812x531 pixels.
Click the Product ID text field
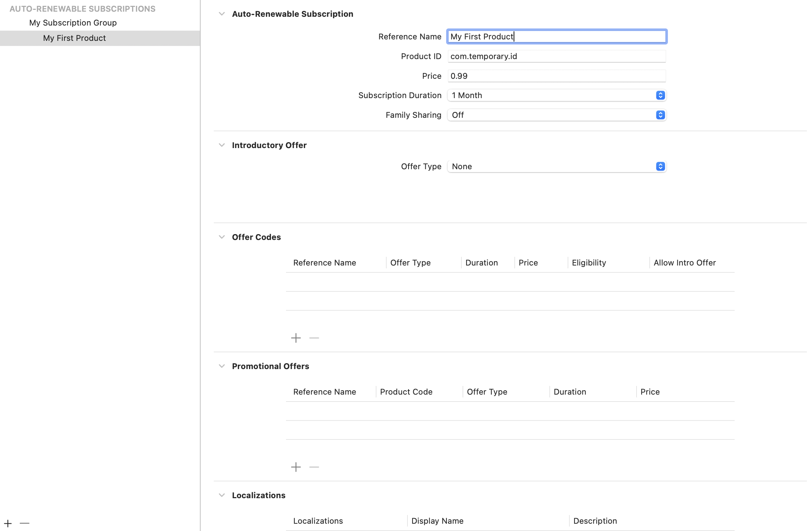(x=556, y=56)
